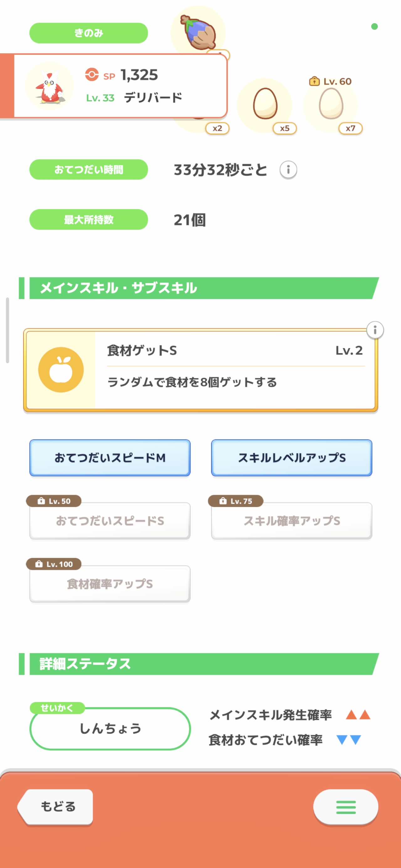This screenshot has height=868, width=401.
Task: Tap the berry icon at top
Action: pos(198,31)
